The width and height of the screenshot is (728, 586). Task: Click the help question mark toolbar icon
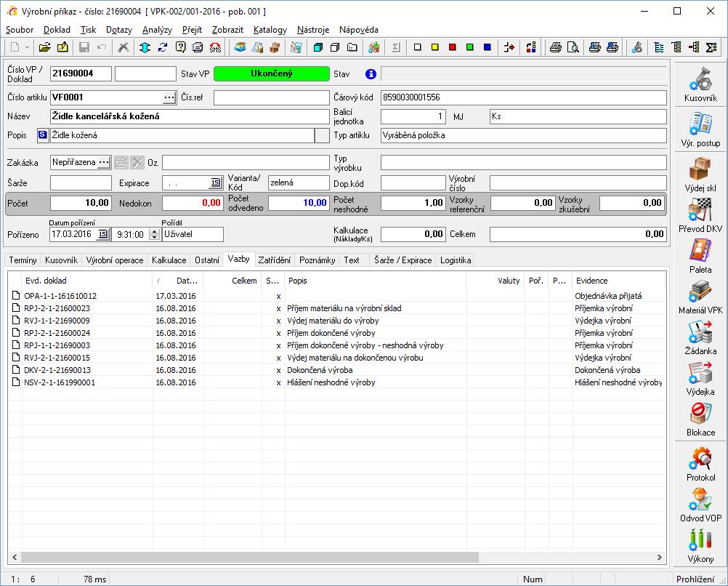click(x=181, y=47)
